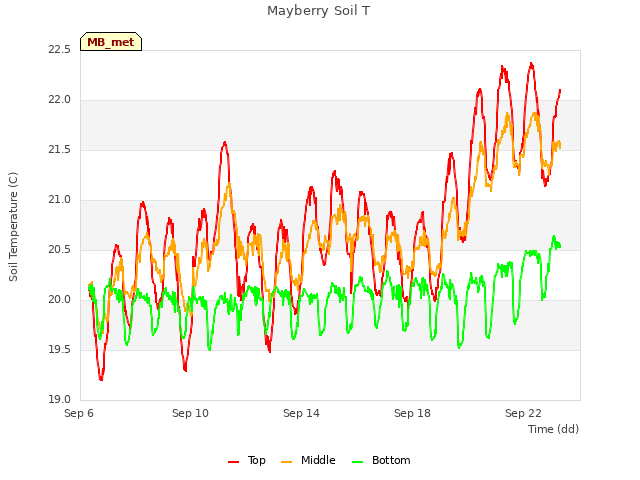Image resolution: width=640 pixels, height=480 pixels.
Task: Click the Sep 6 x-axis tick label
Action: [x=79, y=413]
